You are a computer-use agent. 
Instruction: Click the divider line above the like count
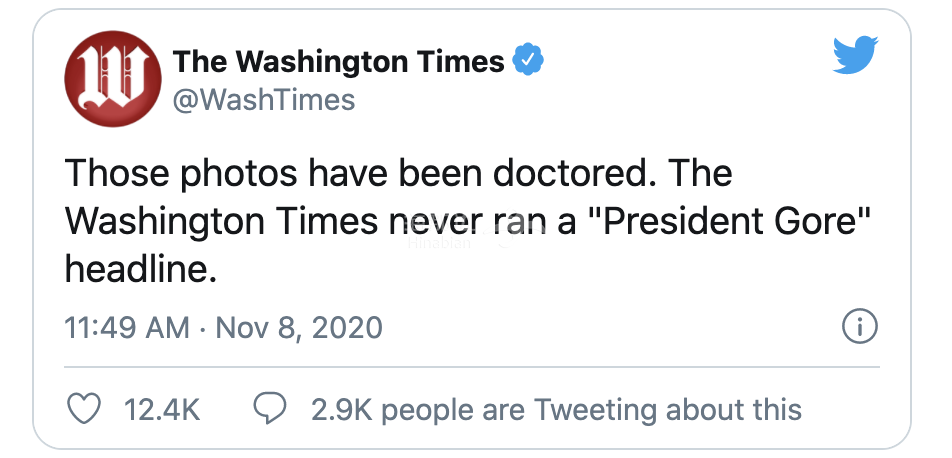pos(472,367)
